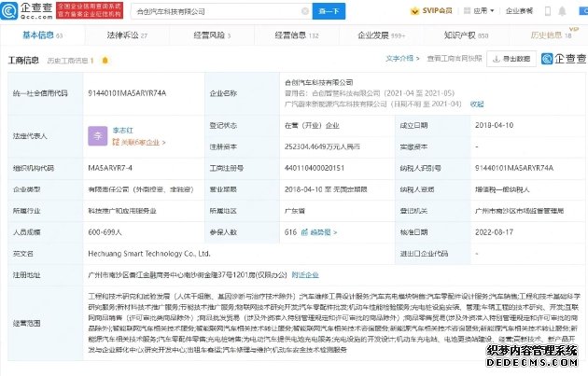Click the mobile phone icon in header
The image size is (588, 376).
[548, 11]
